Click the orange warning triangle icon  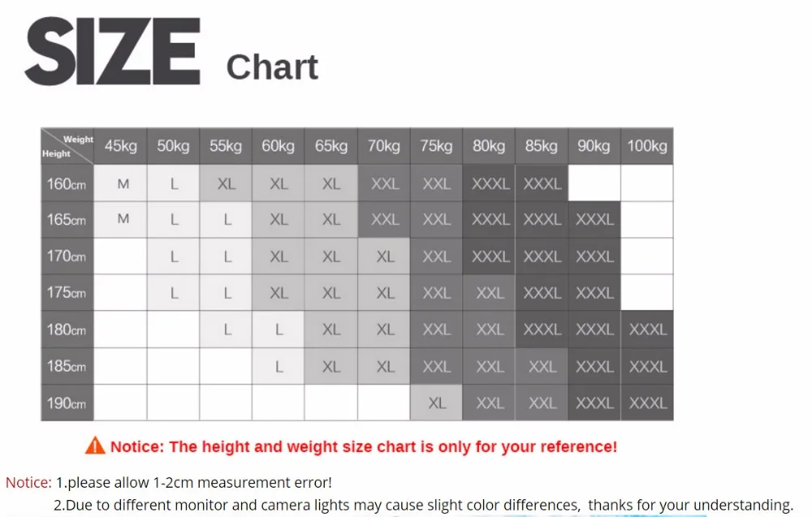(95, 446)
